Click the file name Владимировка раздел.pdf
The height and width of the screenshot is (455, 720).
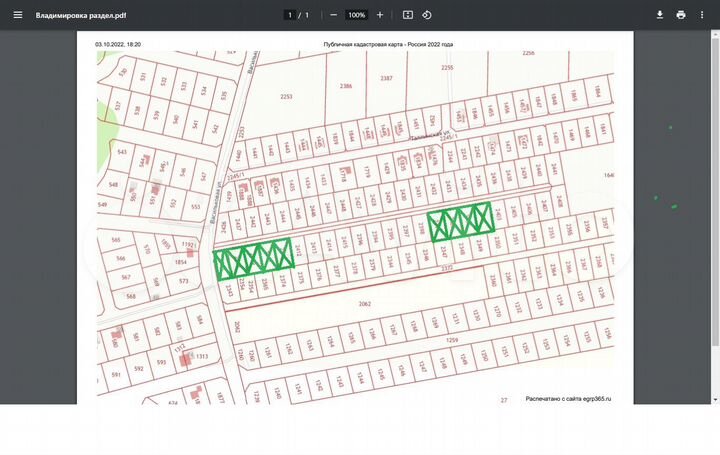[x=81, y=16]
